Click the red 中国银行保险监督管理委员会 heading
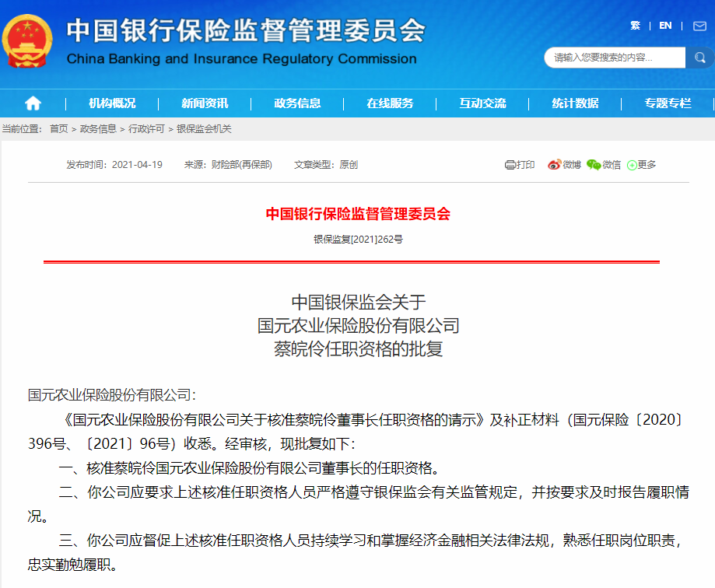The image size is (715, 588). [x=358, y=214]
